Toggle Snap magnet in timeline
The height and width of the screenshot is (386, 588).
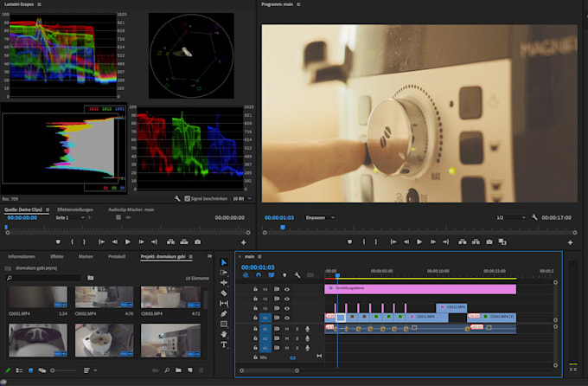tap(259, 275)
